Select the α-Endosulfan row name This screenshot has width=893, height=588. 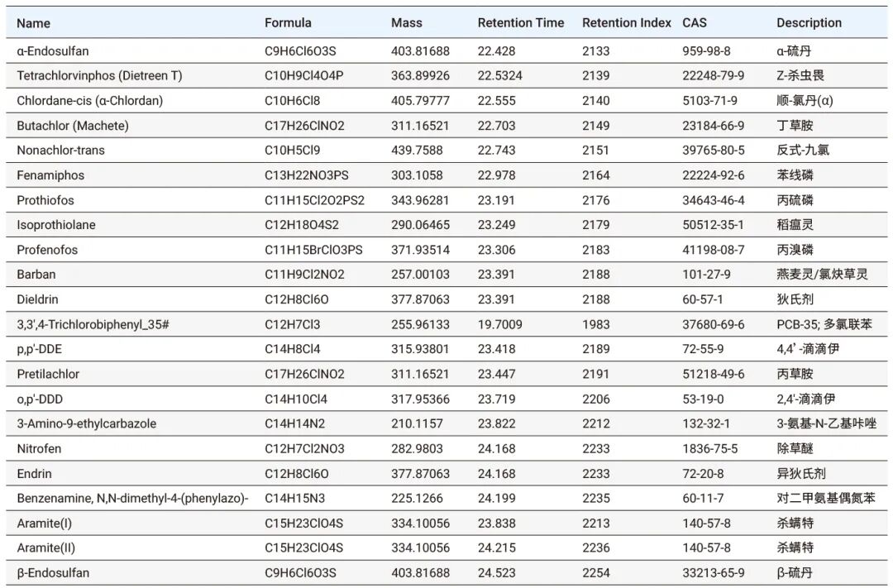[52, 50]
